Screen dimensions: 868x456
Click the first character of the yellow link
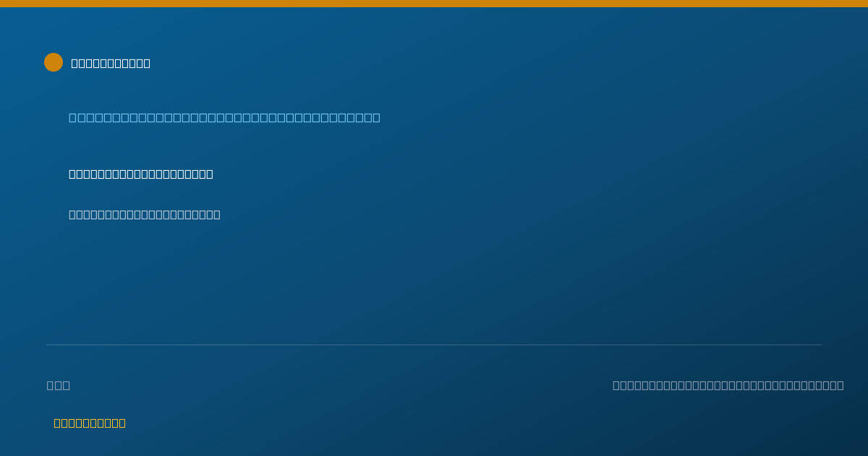point(57,423)
